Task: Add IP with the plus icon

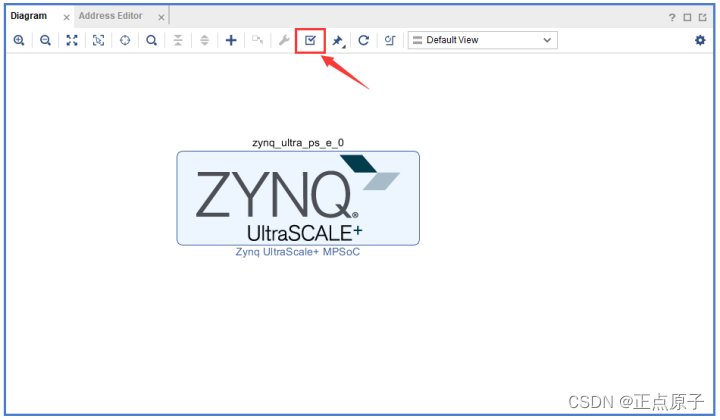Action: [x=231, y=40]
